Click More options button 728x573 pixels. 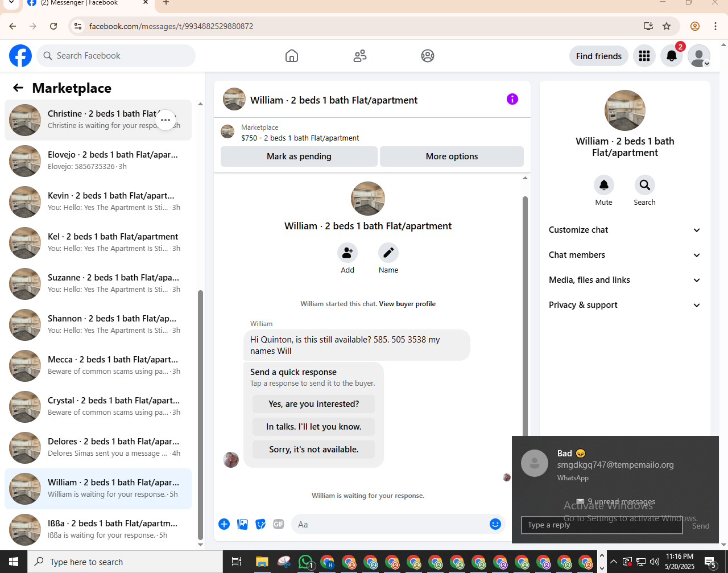coord(452,156)
